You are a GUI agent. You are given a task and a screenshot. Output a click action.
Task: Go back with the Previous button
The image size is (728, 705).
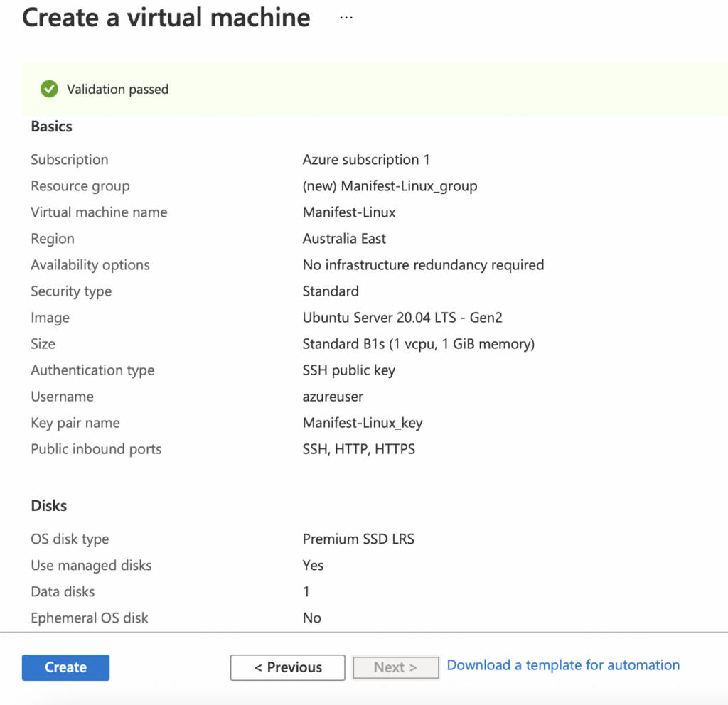(287, 667)
